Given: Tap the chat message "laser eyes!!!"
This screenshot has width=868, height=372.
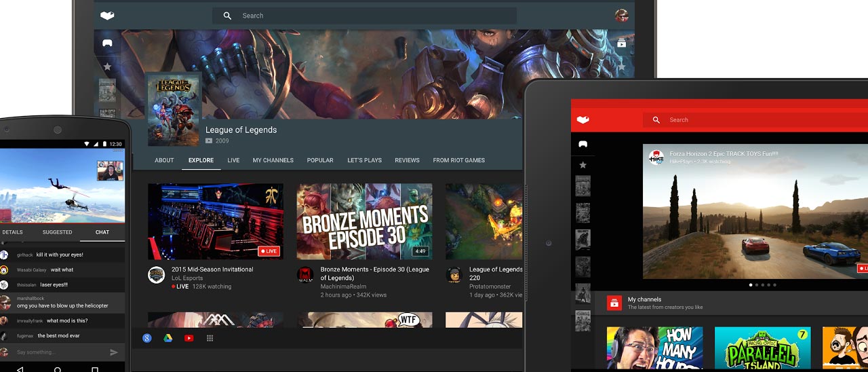Looking at the screenshot, I should [54, 284].
